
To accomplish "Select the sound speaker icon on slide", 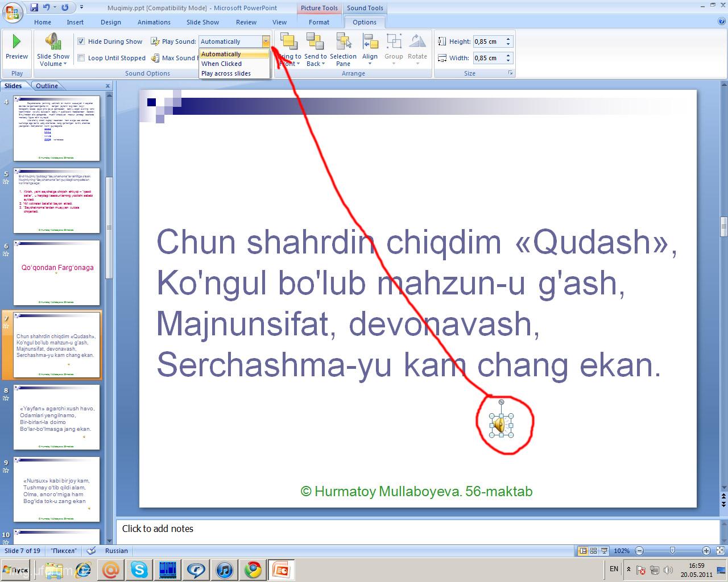I will click(x=499, y=425).
